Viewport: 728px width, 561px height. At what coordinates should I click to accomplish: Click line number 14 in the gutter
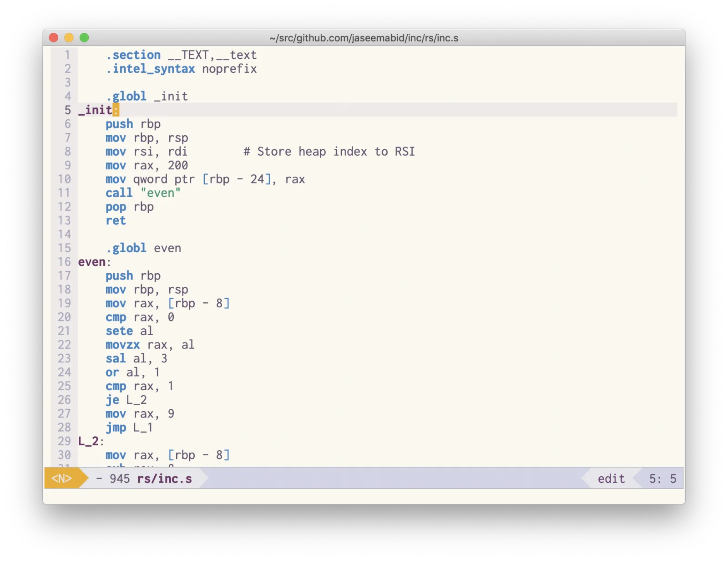pyautogui.click(x=65, y=235)
